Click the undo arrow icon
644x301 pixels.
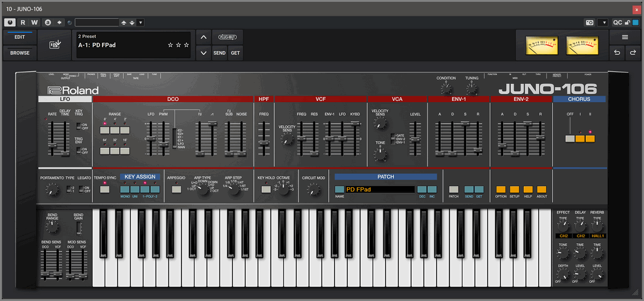tap(617, 53)
